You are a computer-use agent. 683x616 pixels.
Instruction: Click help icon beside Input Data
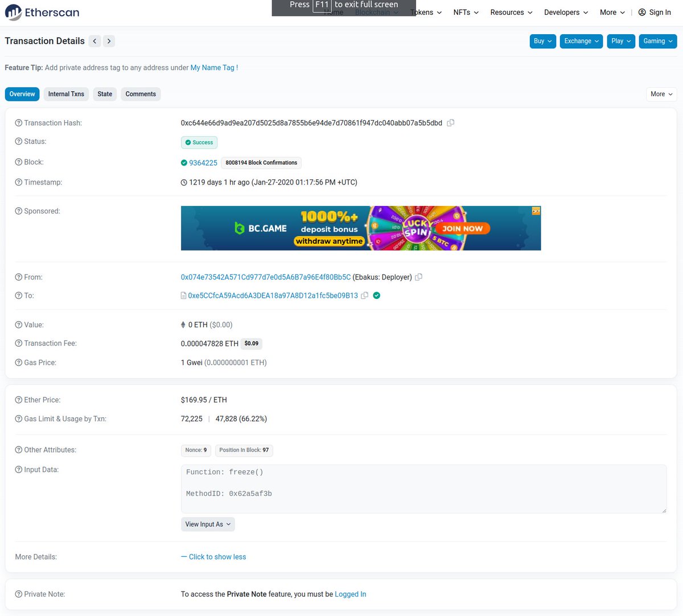[x=19, y=470]
